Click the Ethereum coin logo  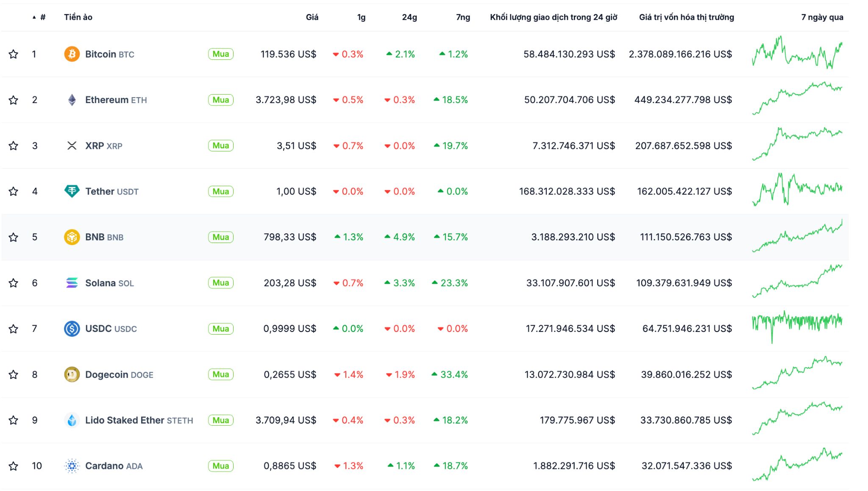[x=72, y=100]
